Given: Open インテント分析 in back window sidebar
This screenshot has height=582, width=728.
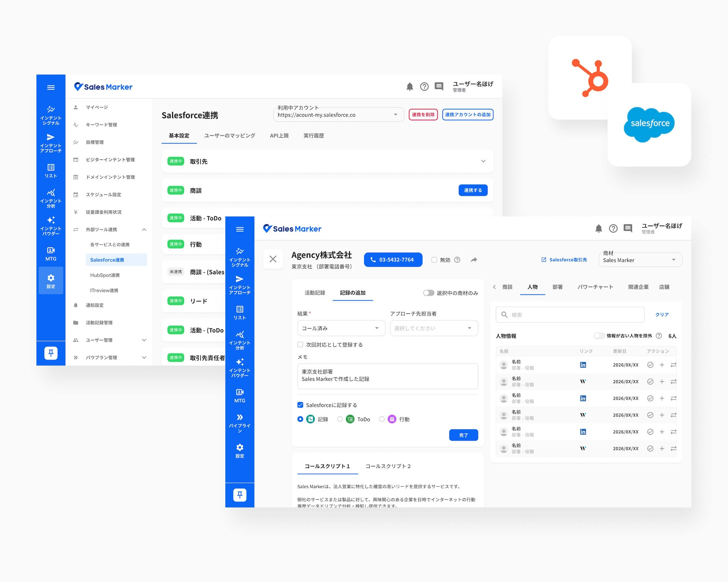Looking at the screenshot, I should [x=51, y=198].
